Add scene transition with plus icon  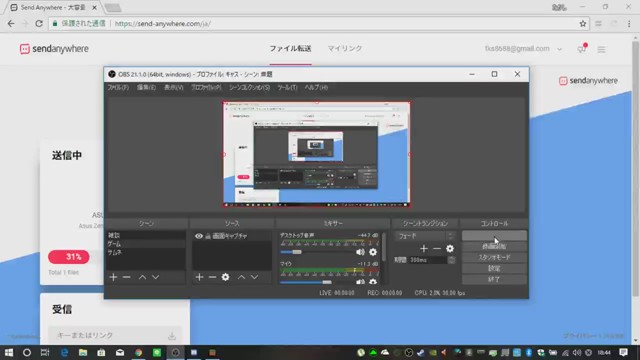pyautogui.click(x=424, y=249)
